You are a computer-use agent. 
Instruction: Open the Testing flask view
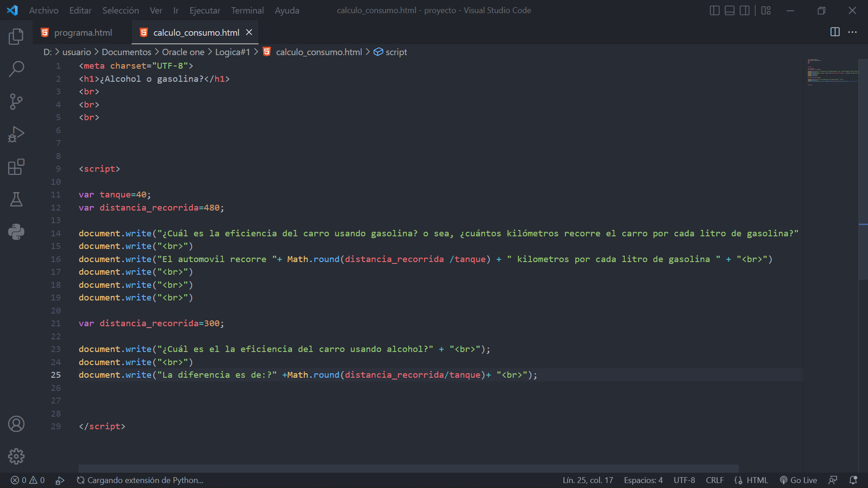pos(16,199)
